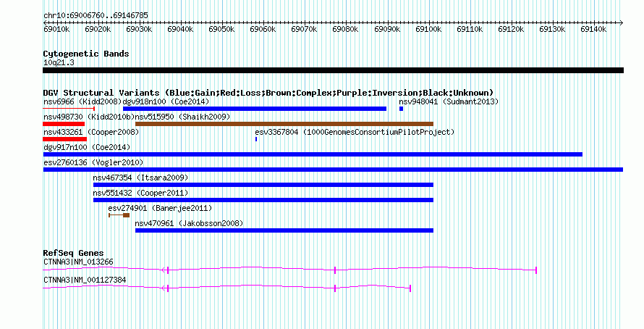This screenshot has height=329, width=644.
Task: Click the 10q21.3 band label
Action: point(59,62)
